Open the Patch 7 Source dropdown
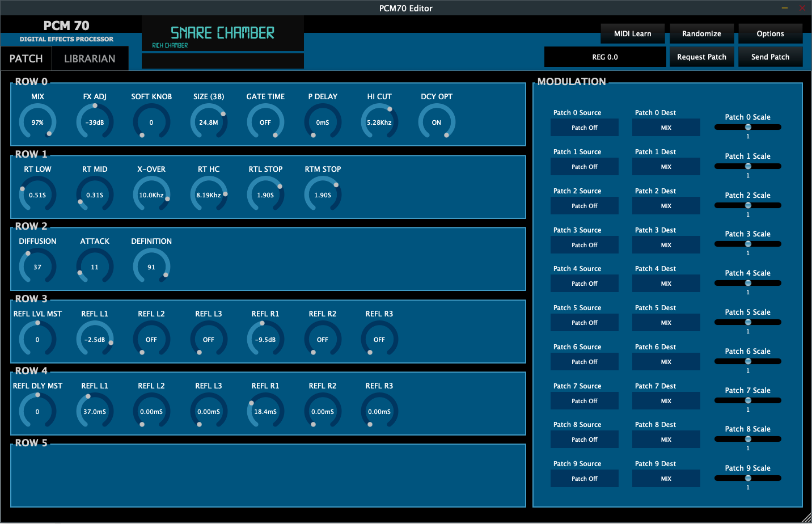Viewport: 812px width, 524px height. click(x=585, y=401)
